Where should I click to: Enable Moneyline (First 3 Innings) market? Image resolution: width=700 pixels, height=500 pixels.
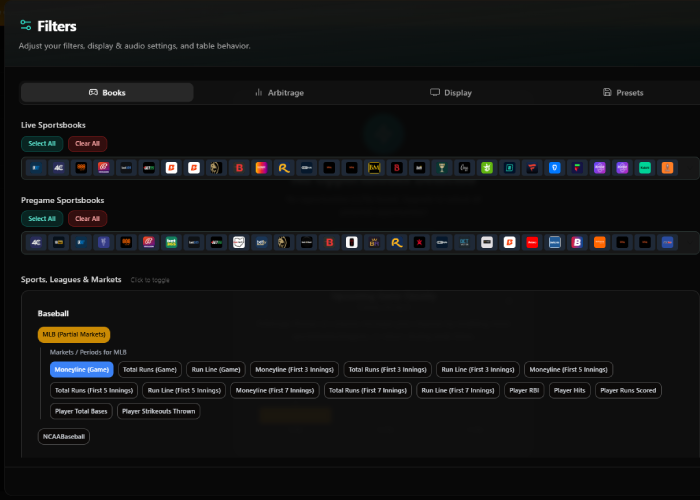pos(295,370)
